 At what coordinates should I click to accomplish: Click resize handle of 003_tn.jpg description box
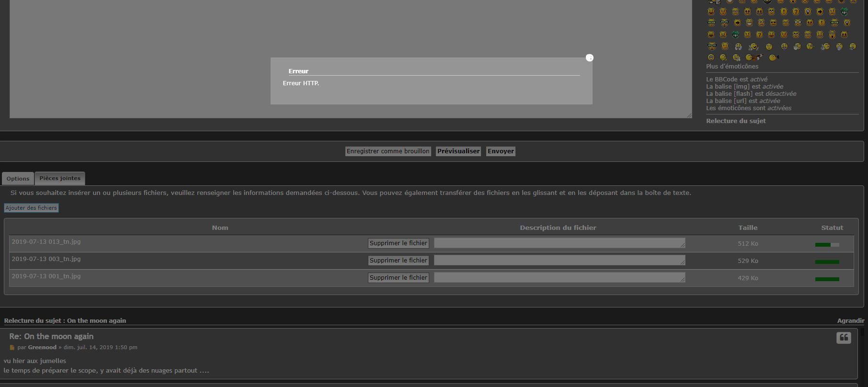(683, 262)
